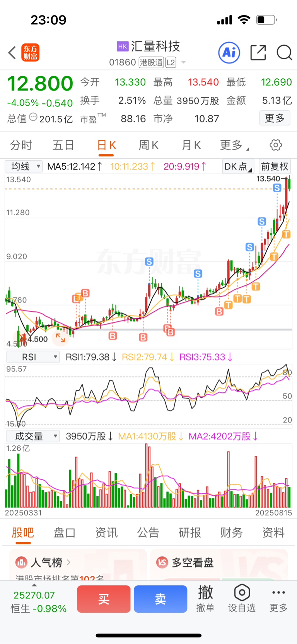Tap the battery status icon
The width and height of the screenshot is (297, 644).
click(267, 20)
